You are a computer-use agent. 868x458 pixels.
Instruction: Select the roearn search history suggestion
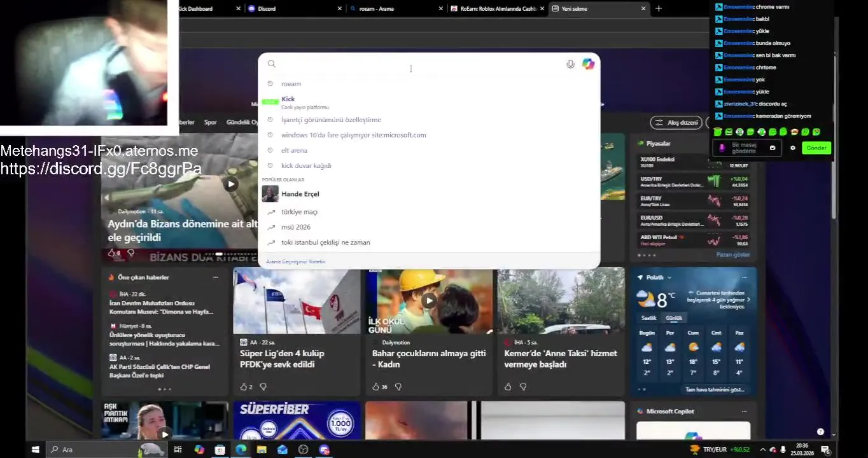click(429, 84)
